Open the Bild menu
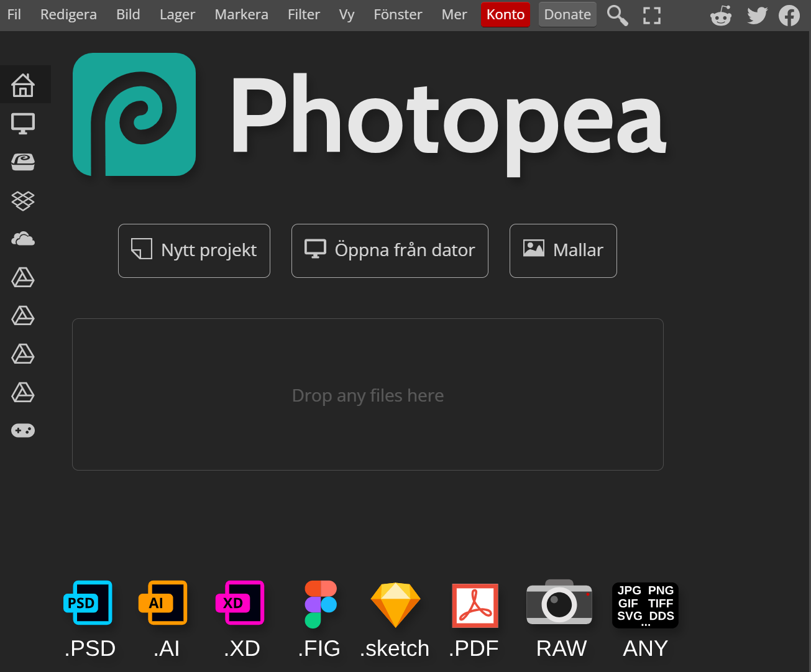 click(x=128, y=14)
